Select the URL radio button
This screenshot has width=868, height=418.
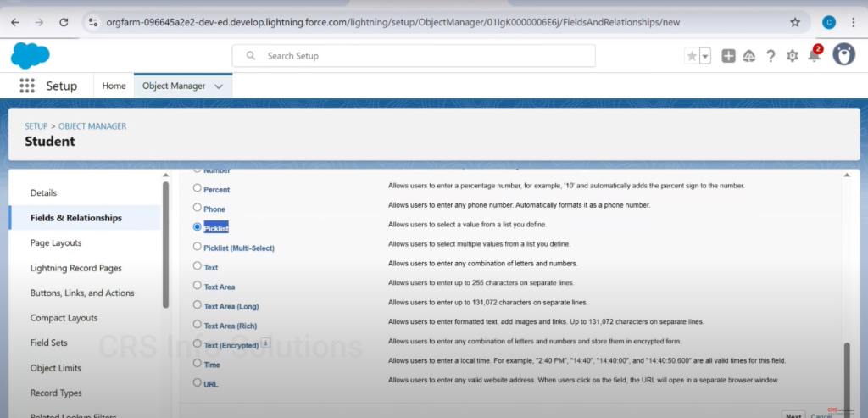(197, 382)
